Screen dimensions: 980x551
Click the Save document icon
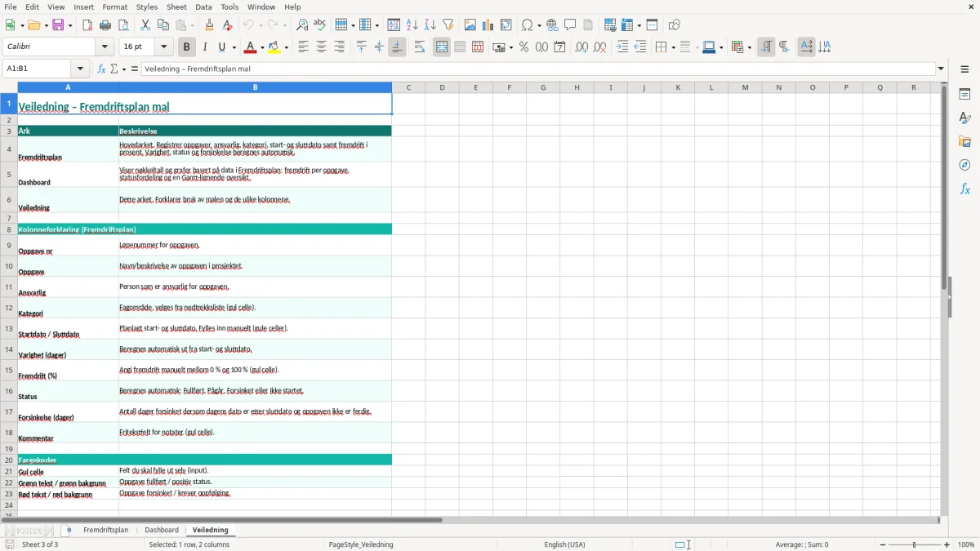point(58,25)
